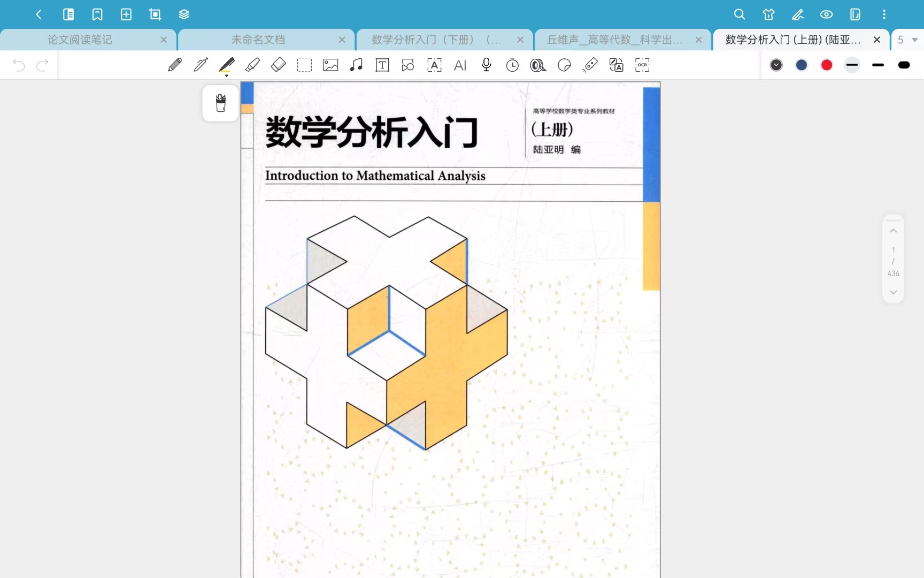This screenshot has width=924, height=578.
Task: Insert audio with the music note icon
Action: (x=356, y=65)
